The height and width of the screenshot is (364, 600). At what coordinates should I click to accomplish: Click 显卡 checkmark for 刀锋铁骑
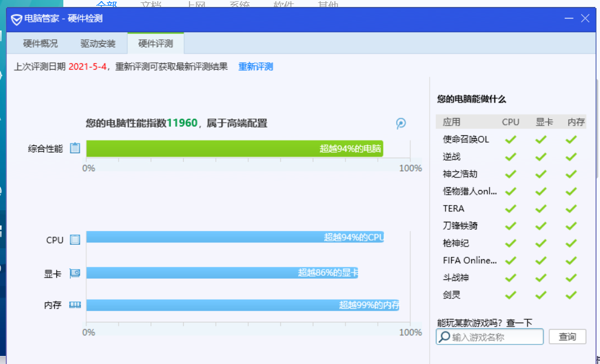click(541, 226)
